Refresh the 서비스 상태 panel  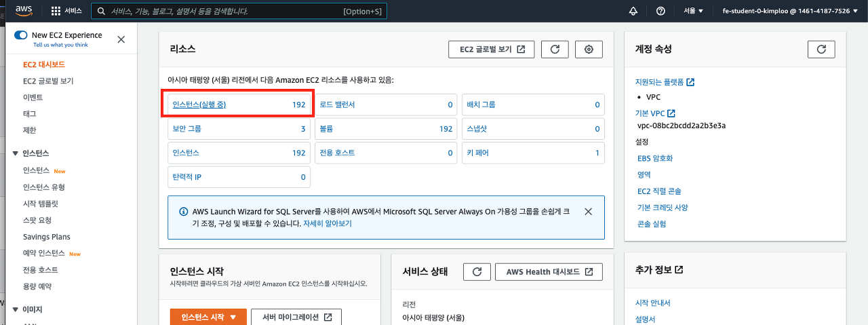(x=477, y=271)
